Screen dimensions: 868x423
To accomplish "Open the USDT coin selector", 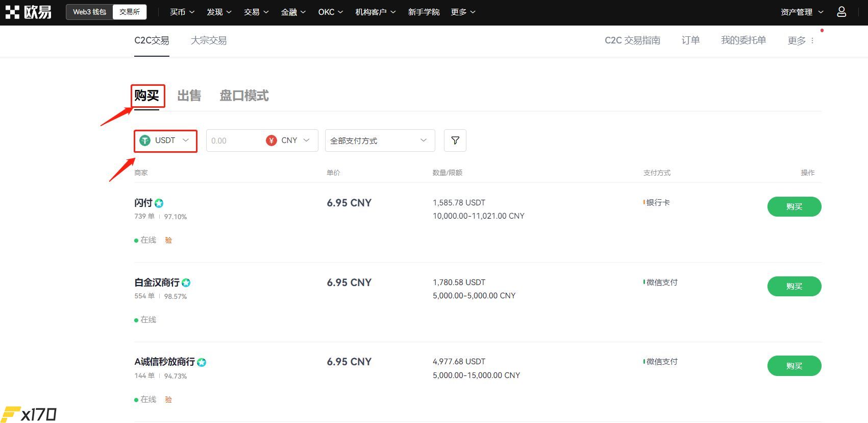I will pos(165,140).
